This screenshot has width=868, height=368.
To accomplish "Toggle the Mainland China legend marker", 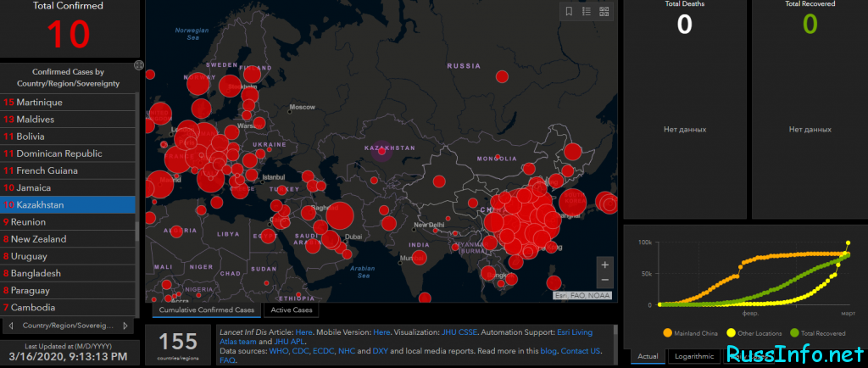I will point(667,333).
